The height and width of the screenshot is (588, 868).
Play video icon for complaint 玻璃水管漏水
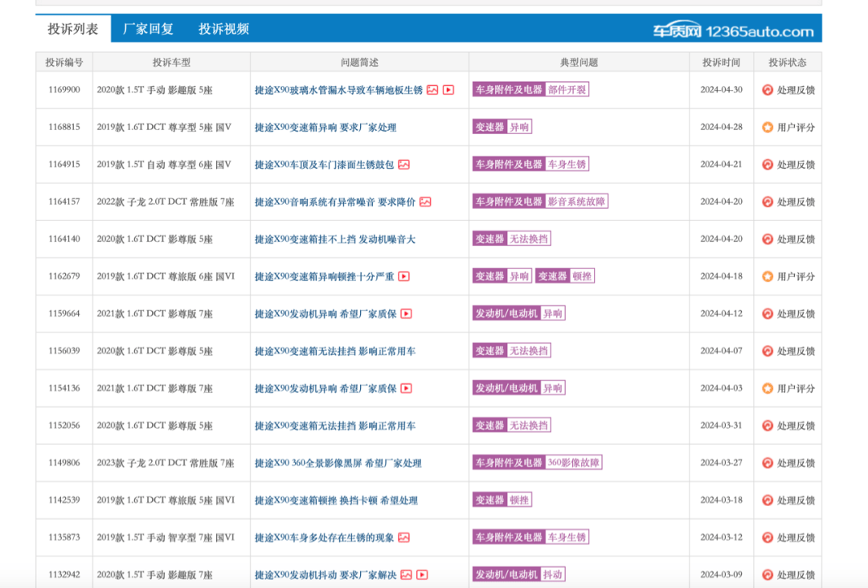pyautogui.click(x=448, y=90)
